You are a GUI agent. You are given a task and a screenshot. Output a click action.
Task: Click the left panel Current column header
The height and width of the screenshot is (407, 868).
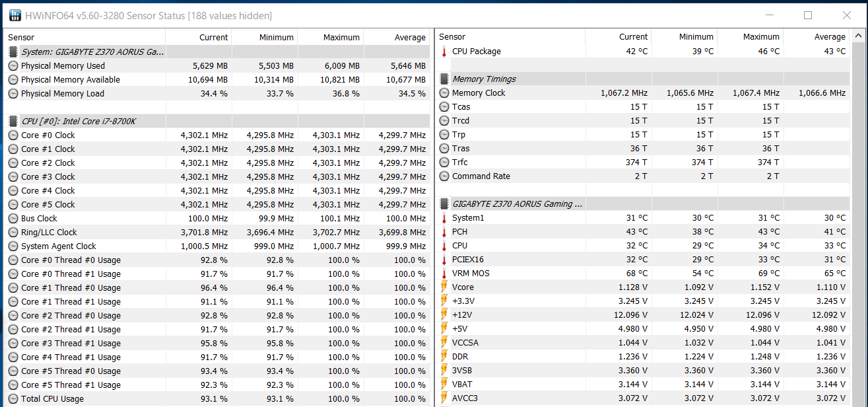click(x=199, y=38)
